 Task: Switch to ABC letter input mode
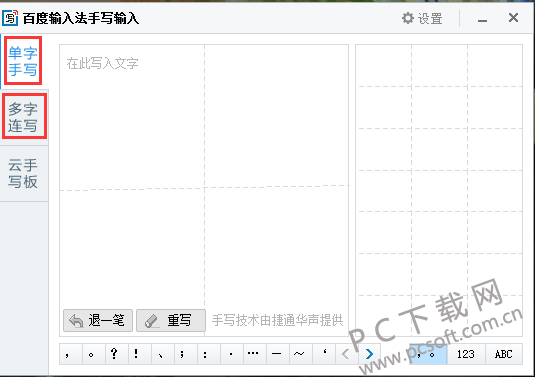tap(504, 354)
